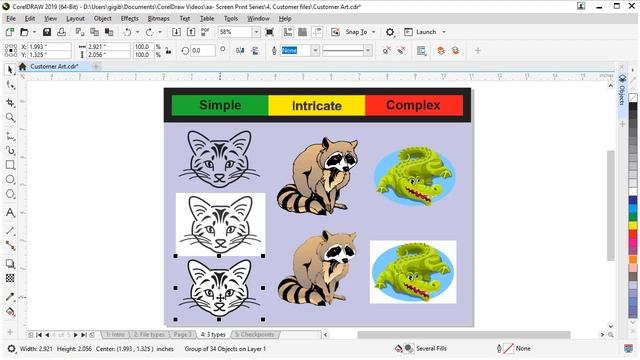The image size is (640, 360).
Task: Go to first page arrow in navigator
Action: (39, 335)
